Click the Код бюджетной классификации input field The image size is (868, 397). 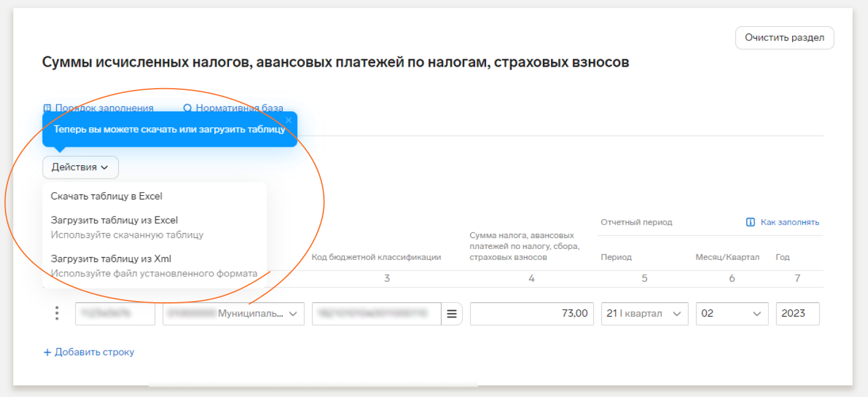pos(376,314)
